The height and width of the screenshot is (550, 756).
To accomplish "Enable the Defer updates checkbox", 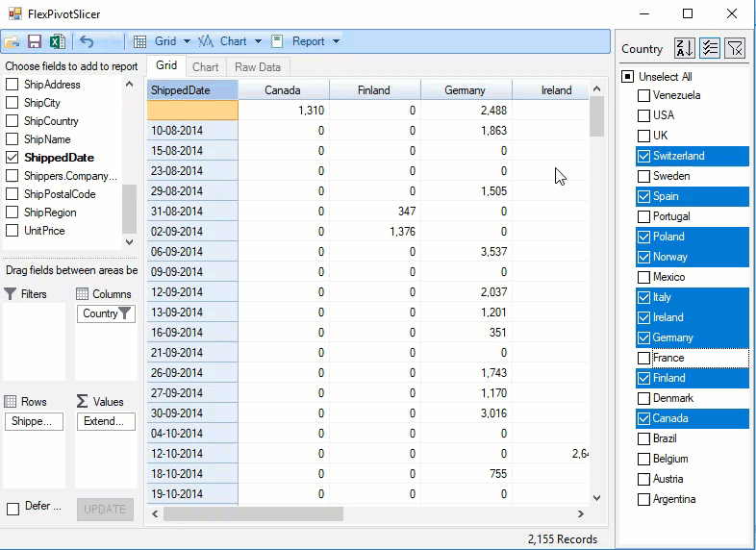I will (13, 509).
